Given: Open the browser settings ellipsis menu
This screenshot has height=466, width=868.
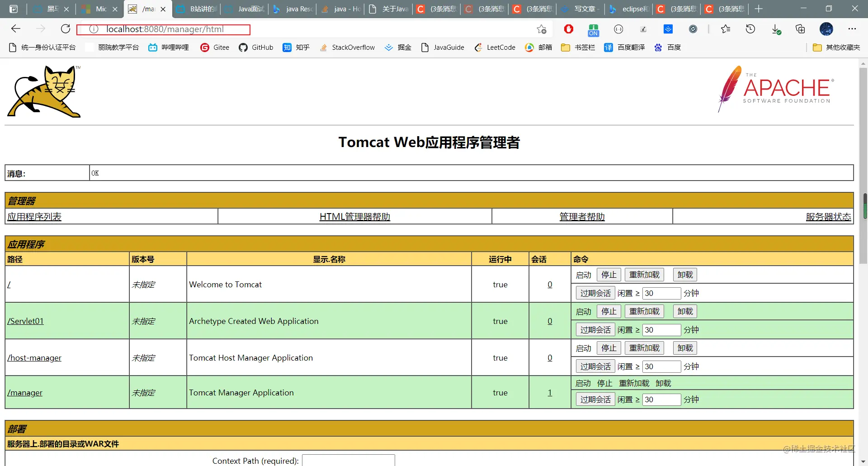Looking at the screenshot, I should (x=852, y=29).
